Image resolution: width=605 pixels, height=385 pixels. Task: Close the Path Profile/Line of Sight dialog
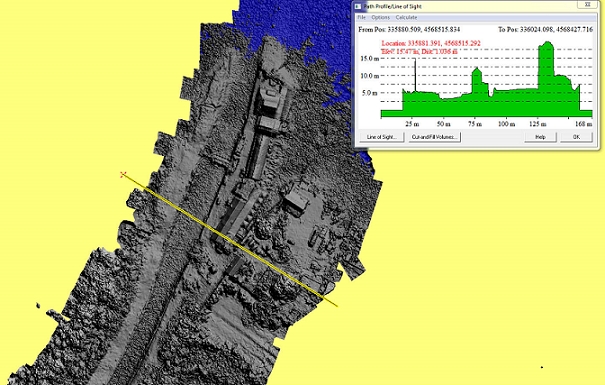(x=587, y=5)
